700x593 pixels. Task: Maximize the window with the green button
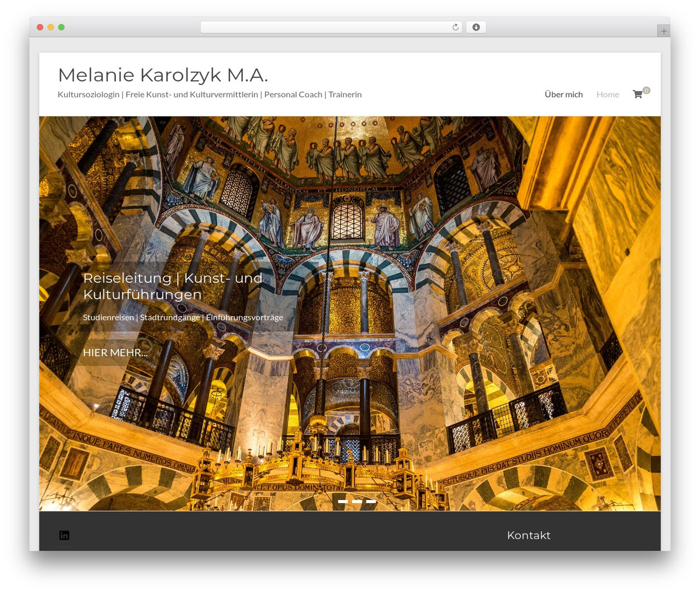[x=61, y=27]
